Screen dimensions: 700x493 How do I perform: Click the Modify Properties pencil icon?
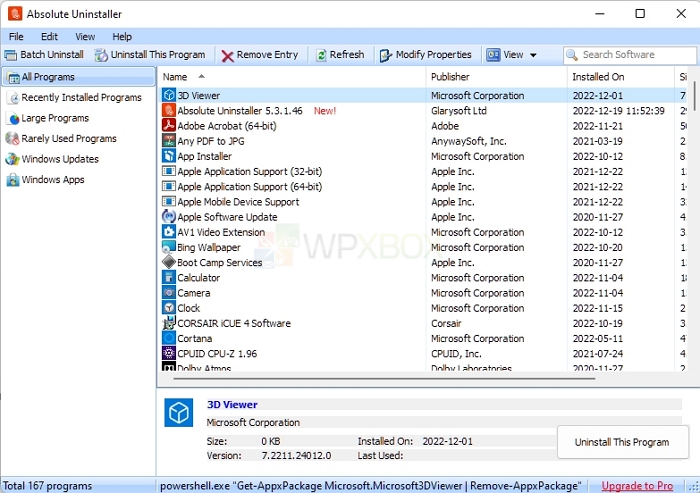tap(386, 55)
